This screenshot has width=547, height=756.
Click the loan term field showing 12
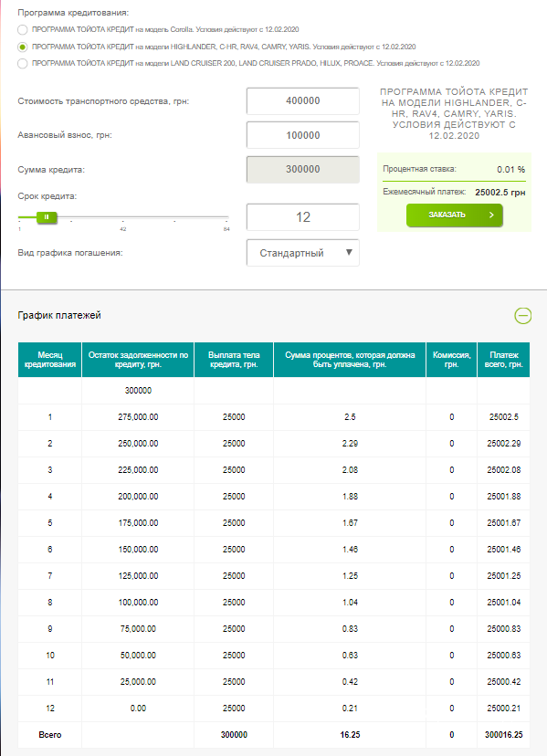pos(303,217)
